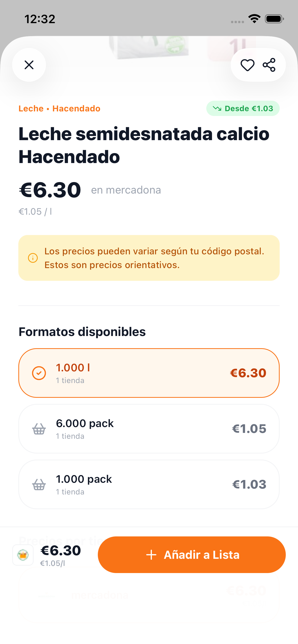298x644 pixels.
Task: Tap basket icon on 1.000 pack row
Action: coord(39,485)
